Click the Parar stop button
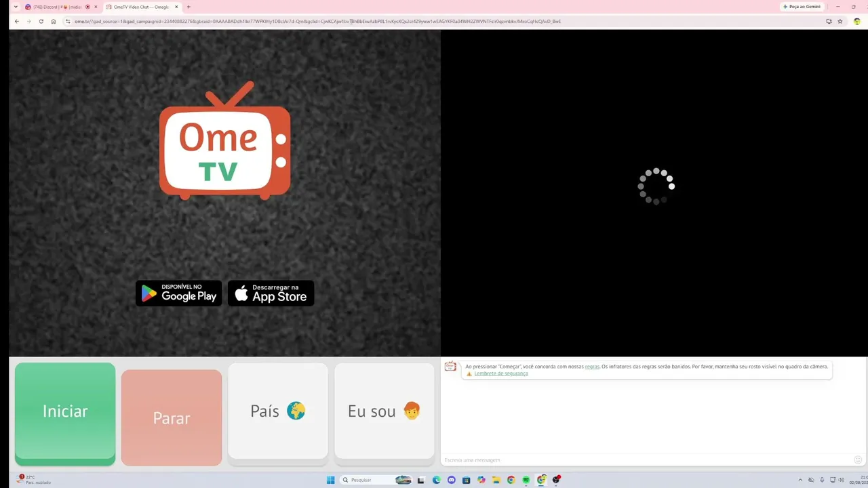The image size is (868, 488). point(172,418)
